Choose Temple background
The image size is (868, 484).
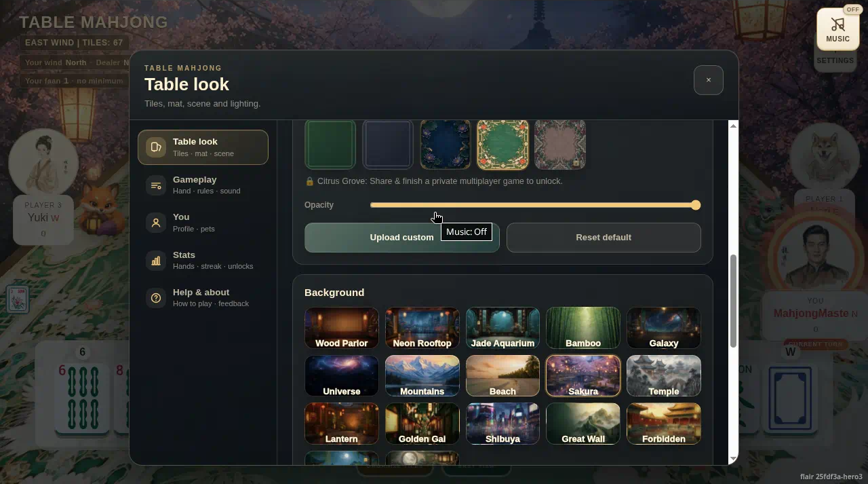664,376
